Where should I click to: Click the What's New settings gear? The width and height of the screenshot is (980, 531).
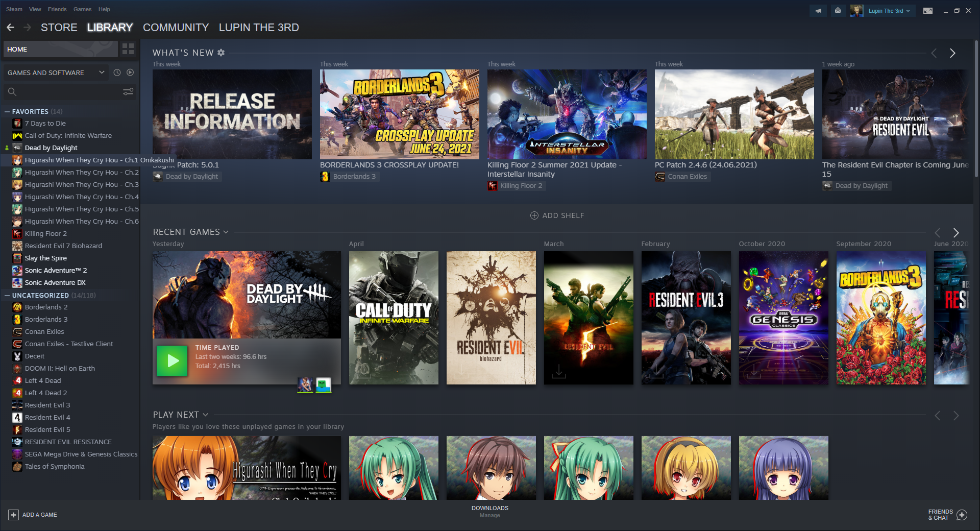pos(221,53)
